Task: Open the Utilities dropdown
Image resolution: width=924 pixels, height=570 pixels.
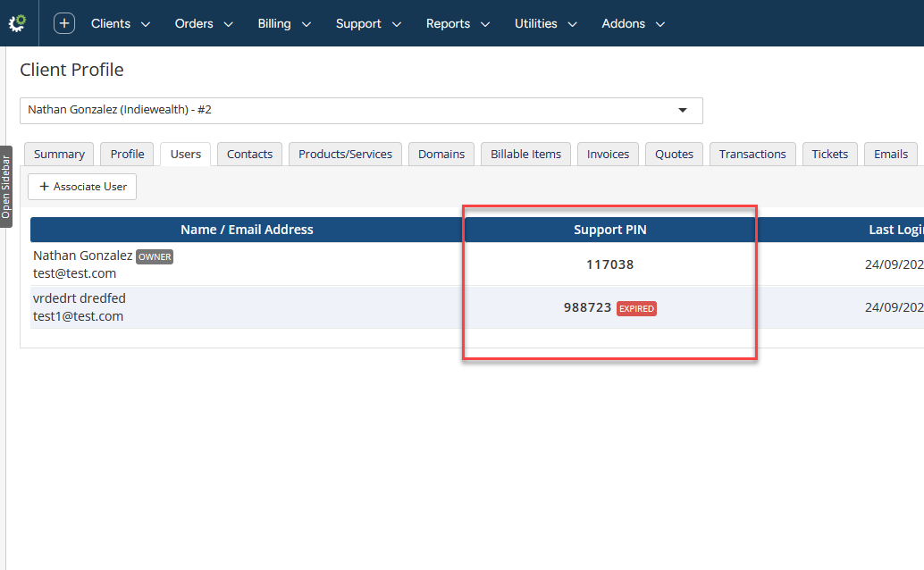Action: coord(546,23)
